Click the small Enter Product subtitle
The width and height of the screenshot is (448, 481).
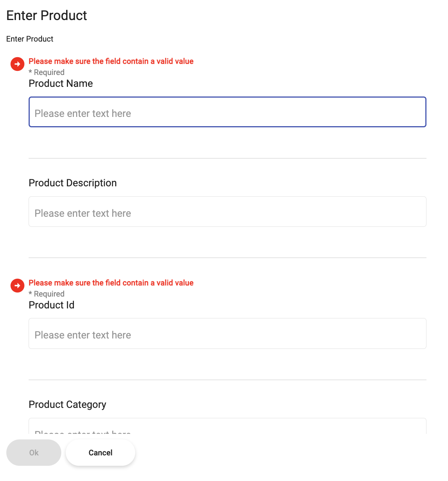[x=30, y=39]
